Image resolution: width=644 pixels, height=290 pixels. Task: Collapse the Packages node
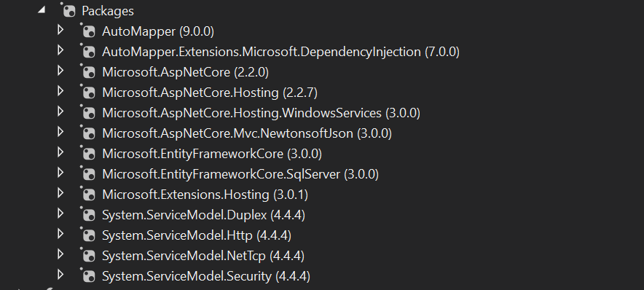[x=42, y=10]
